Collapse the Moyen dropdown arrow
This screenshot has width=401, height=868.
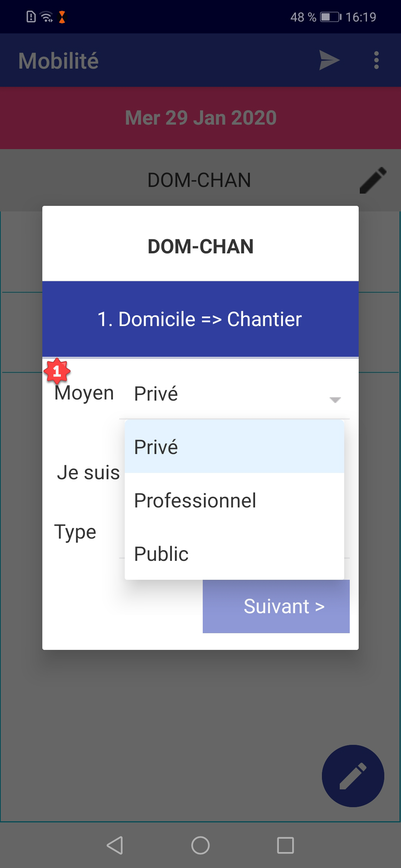tap(335, 400)
